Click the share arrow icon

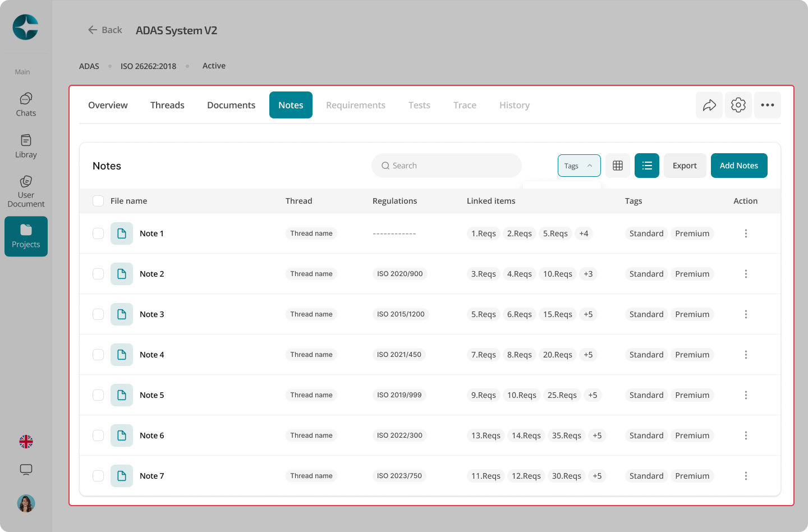(x=709, y=105)
